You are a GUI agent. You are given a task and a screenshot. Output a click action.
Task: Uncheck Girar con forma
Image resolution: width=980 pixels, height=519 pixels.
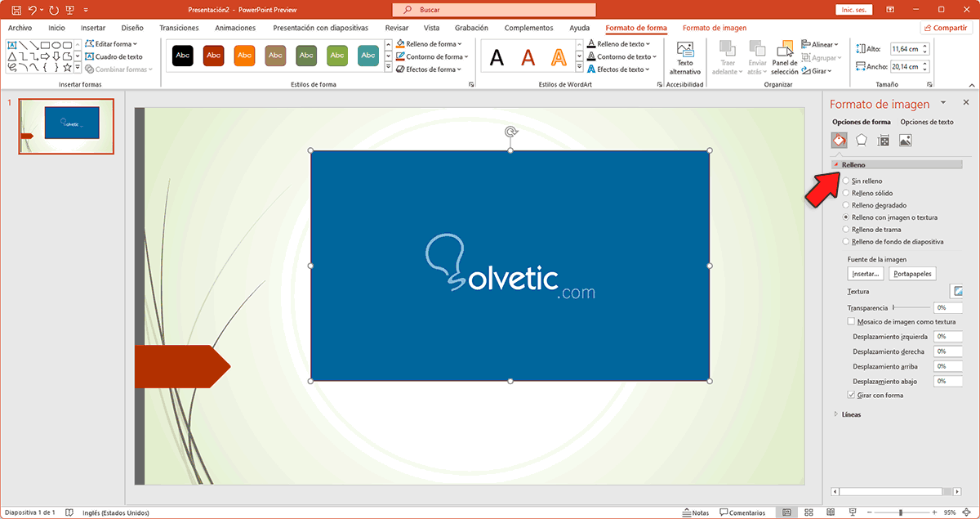tap(850, 394)
